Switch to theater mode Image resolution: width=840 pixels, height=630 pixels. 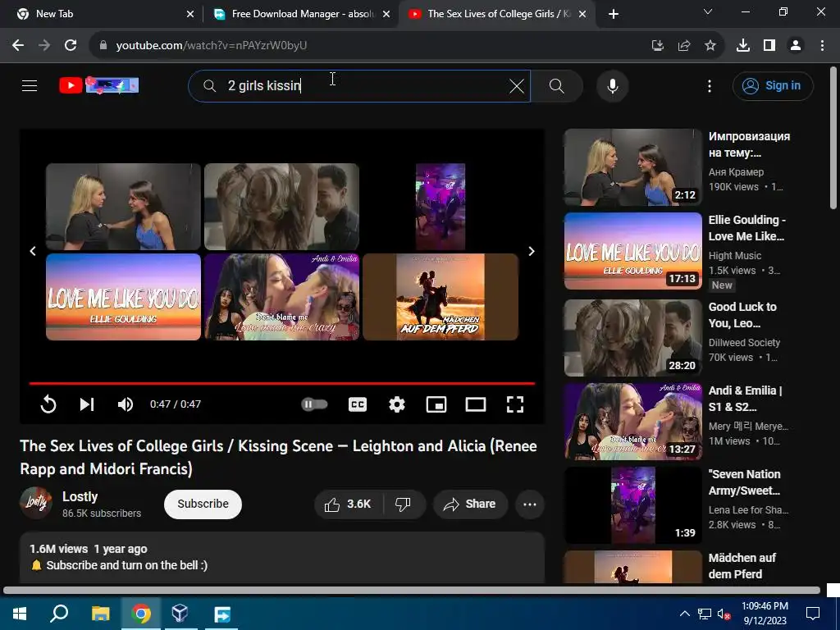pyautogui.click(x=476, y=404)
